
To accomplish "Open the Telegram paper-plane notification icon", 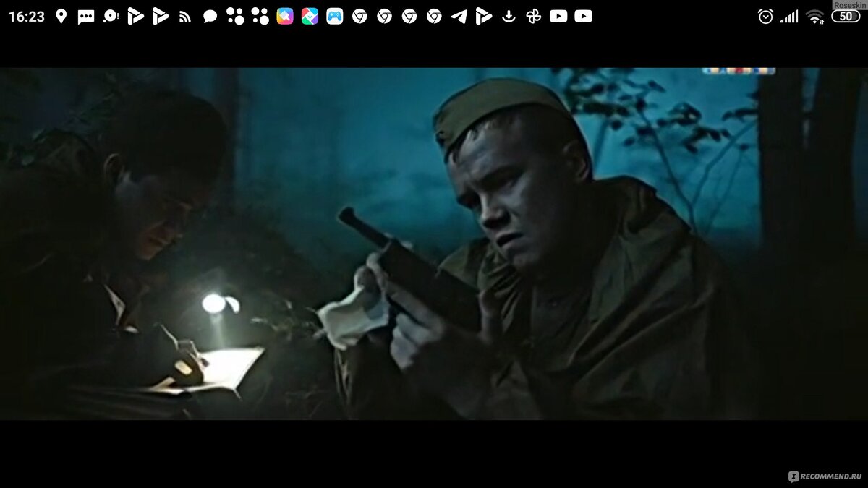I will [x=459, y=16].
